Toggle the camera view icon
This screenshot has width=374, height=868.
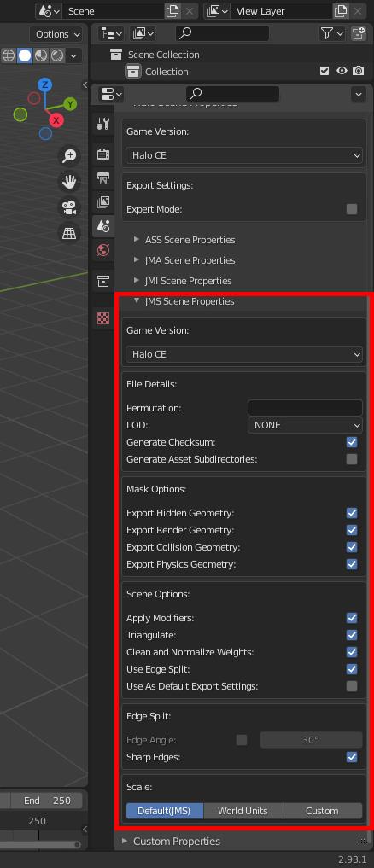click(x=69, y=207)
